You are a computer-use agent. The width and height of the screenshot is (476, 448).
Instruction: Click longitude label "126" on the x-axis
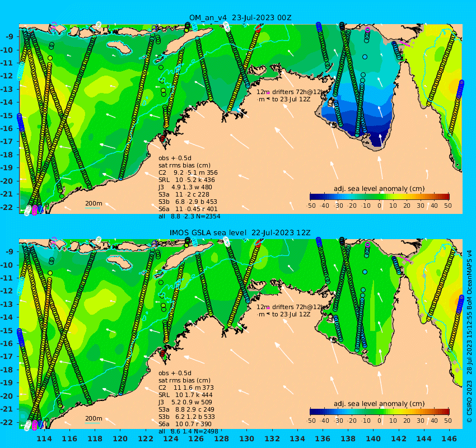(196, 439)
